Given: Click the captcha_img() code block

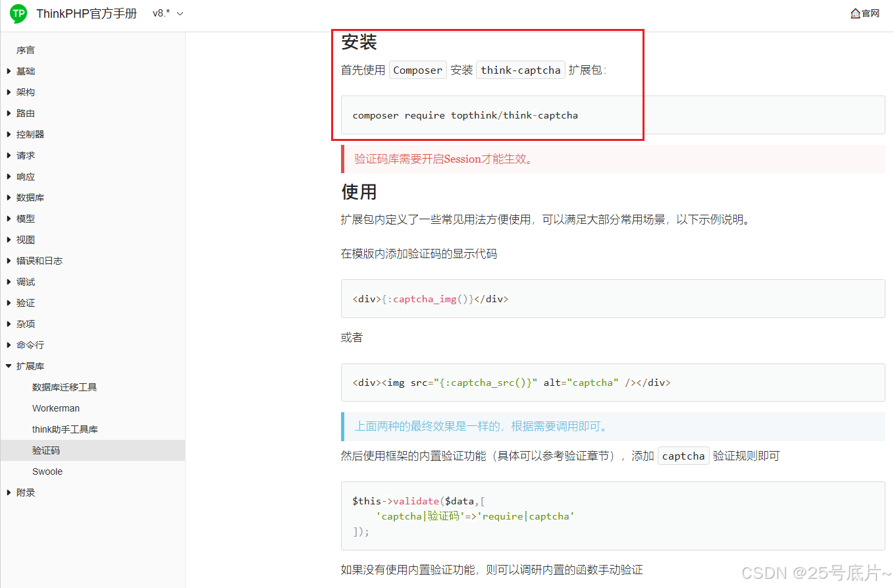Looking at the screenshot, I should [613, 299].
